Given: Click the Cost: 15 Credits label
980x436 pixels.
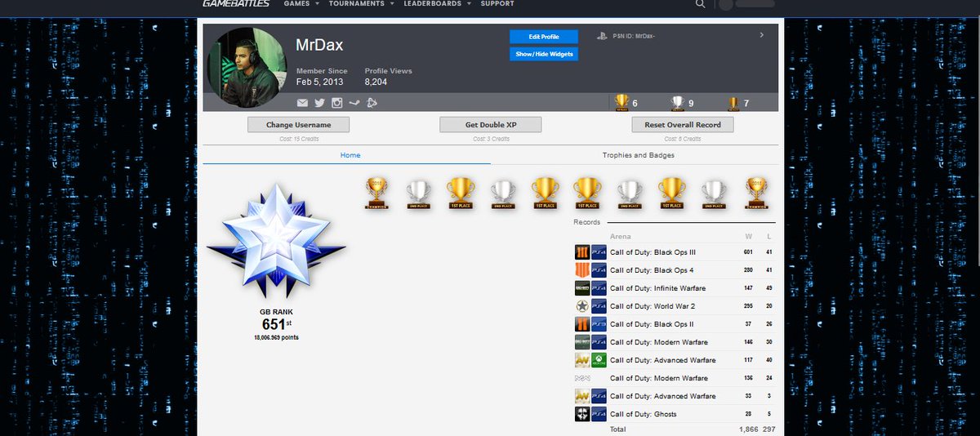Looking at the screenshot, I should click(x=298, y=139).
